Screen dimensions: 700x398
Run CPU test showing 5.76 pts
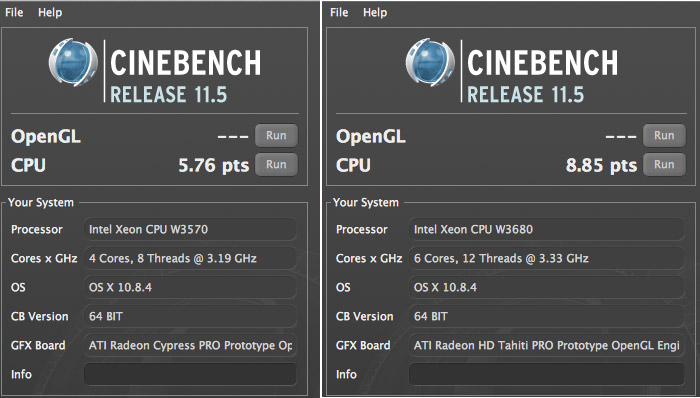coord(276,164)
